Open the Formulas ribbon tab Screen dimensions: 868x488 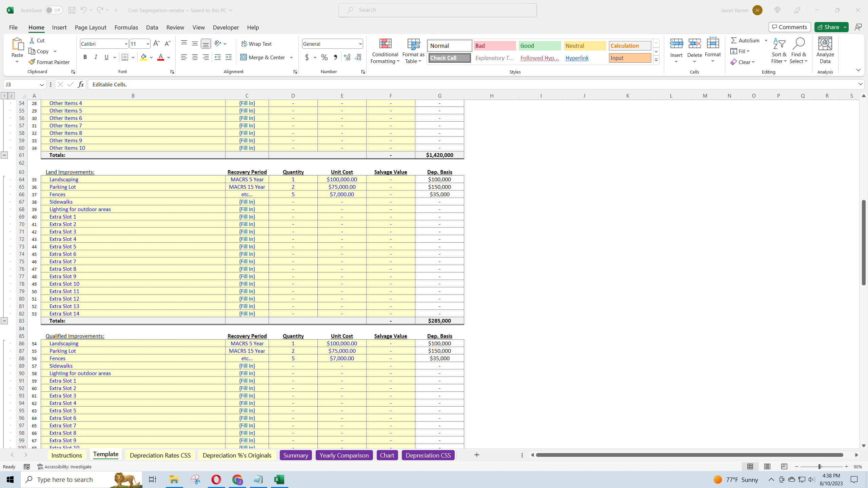point(126,27)
